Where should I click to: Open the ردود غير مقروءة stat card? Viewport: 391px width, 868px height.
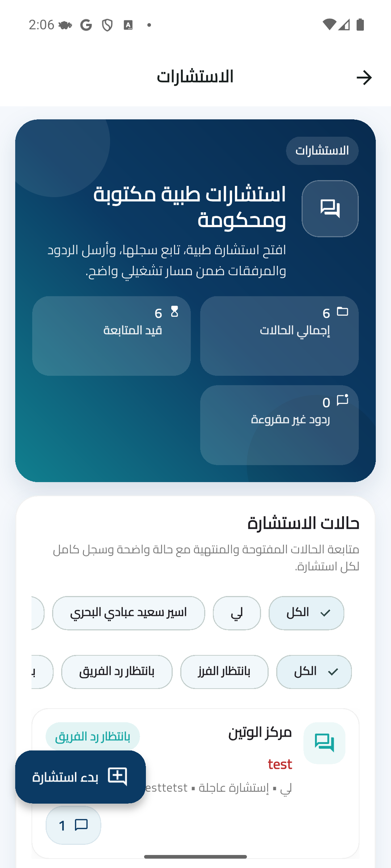click(x=279, y=425)
